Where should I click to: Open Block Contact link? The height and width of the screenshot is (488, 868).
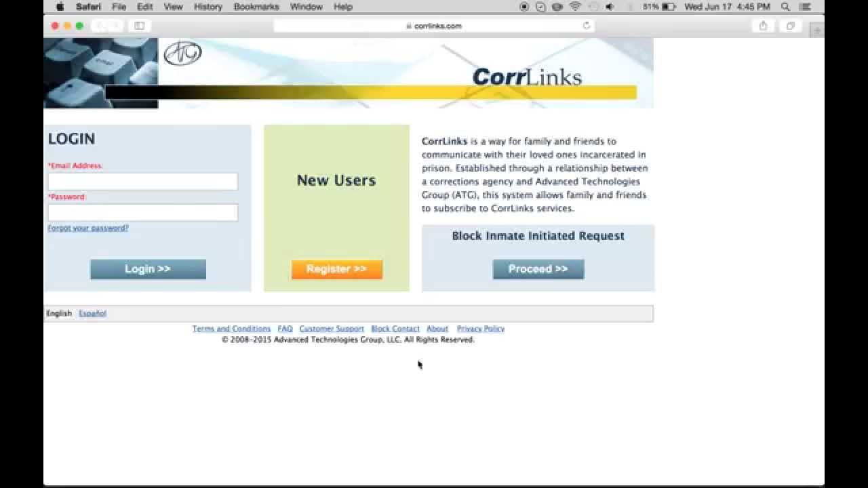[x=395, y=329]
